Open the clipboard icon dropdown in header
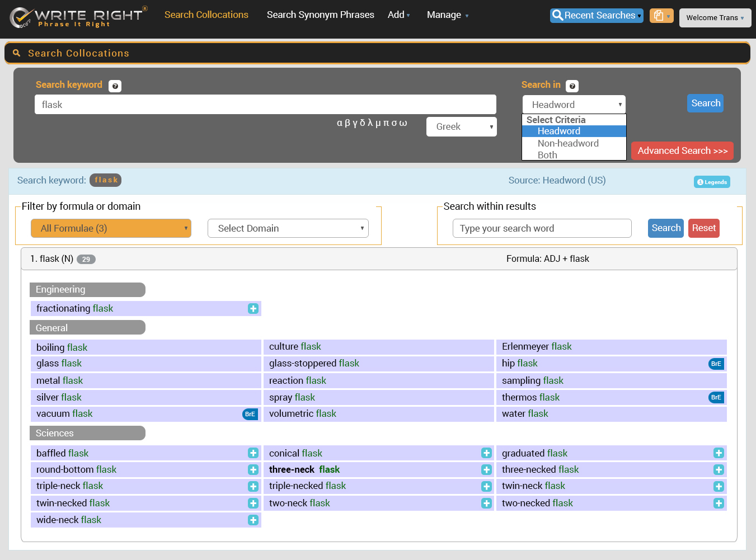 (x=661, y=16)
